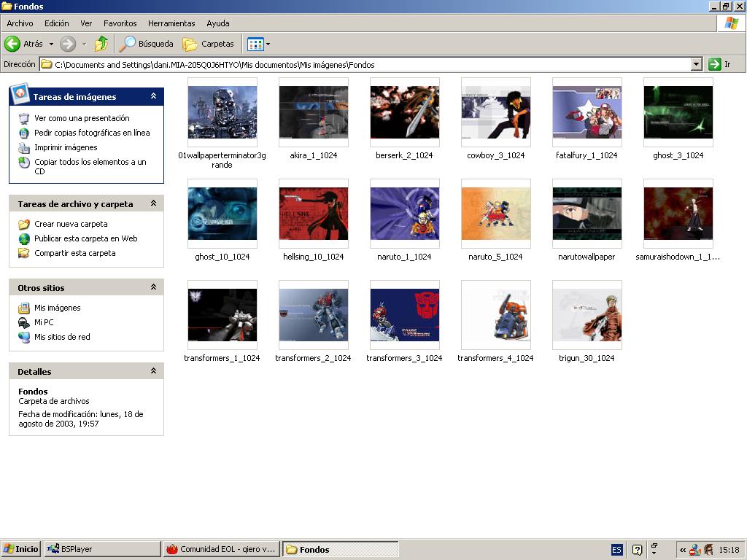Collapse the Tareas de imágenes panel
Screen dimensions: 747x560
click(x=153, y=96)
